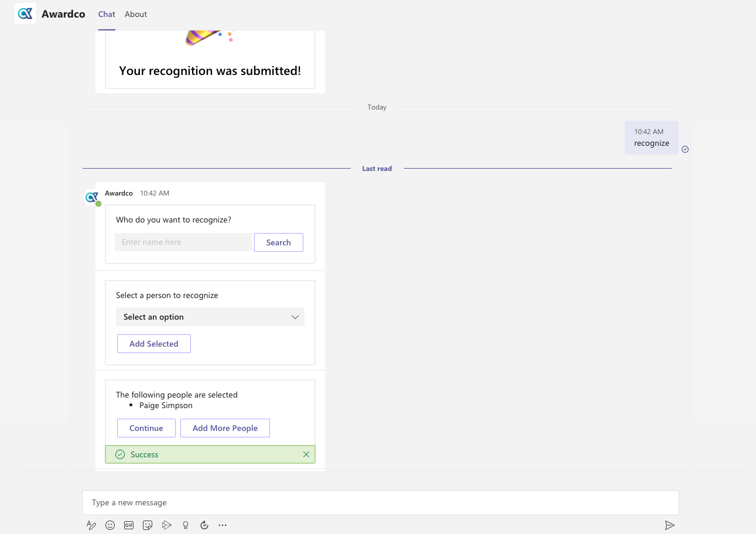756x534 pixels.
Task: Switch to the Chat tab
Action: [x=107, y=14]
